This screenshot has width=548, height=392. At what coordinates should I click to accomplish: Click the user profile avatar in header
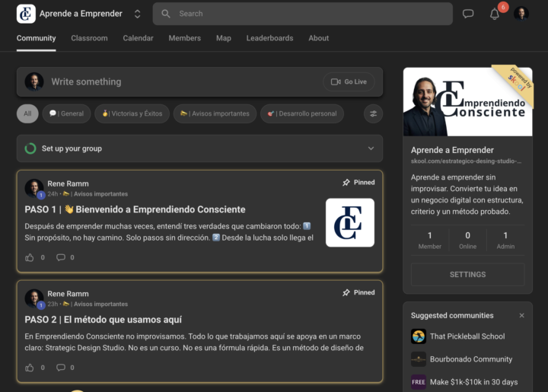[521, 14]
